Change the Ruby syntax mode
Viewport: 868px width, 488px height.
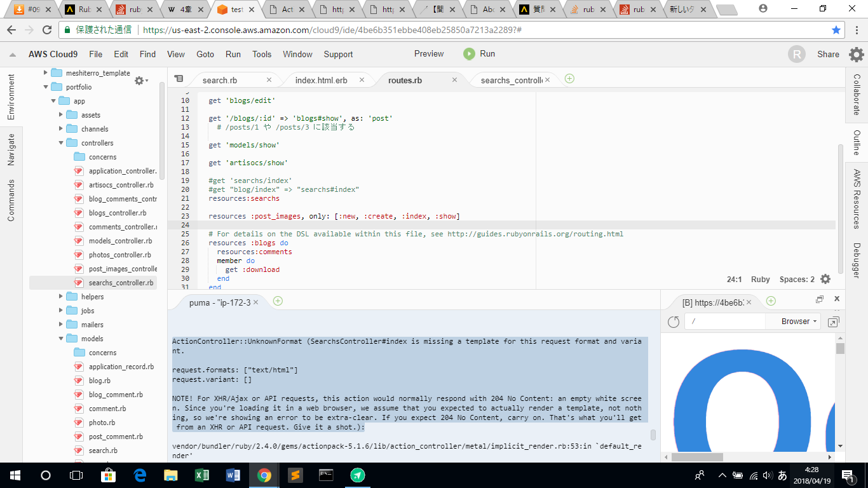pyautogui.click(x=761, y=280)
